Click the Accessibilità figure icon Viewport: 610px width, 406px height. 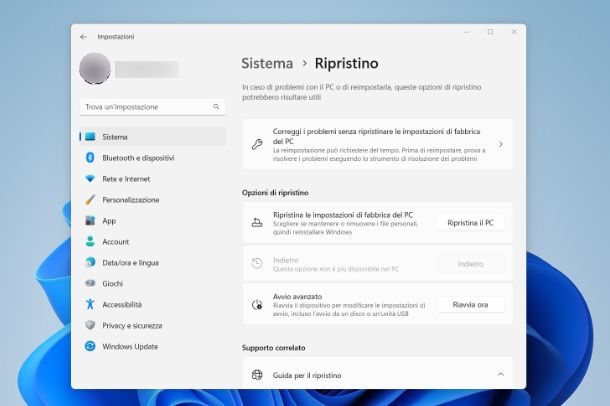coord(90,304)
